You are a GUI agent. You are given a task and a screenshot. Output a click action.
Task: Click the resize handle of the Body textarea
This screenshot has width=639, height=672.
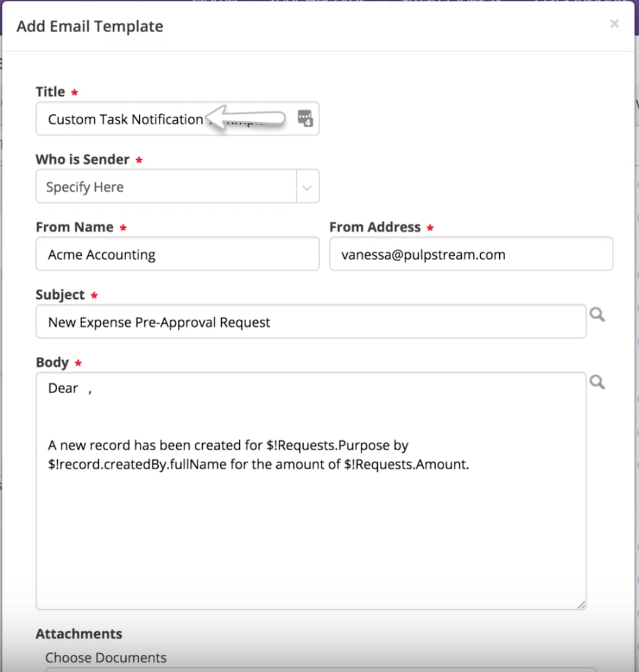581,603
